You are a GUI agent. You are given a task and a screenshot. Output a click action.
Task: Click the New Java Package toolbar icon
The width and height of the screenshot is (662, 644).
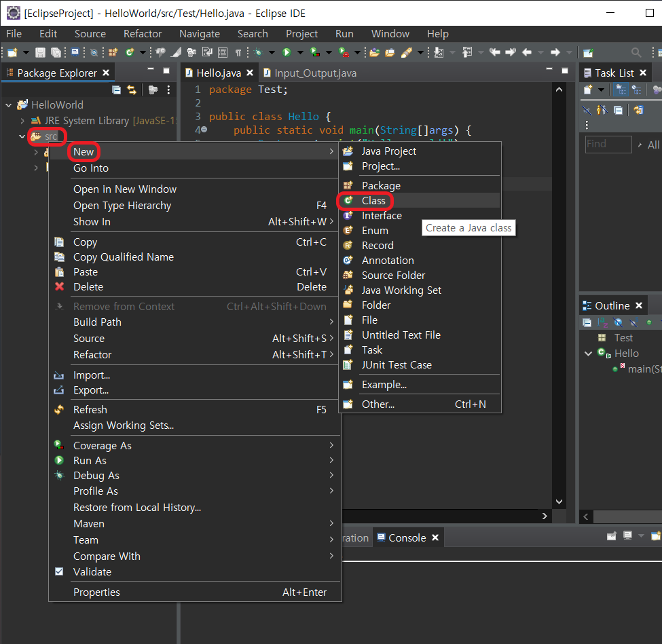click(113, 52)
